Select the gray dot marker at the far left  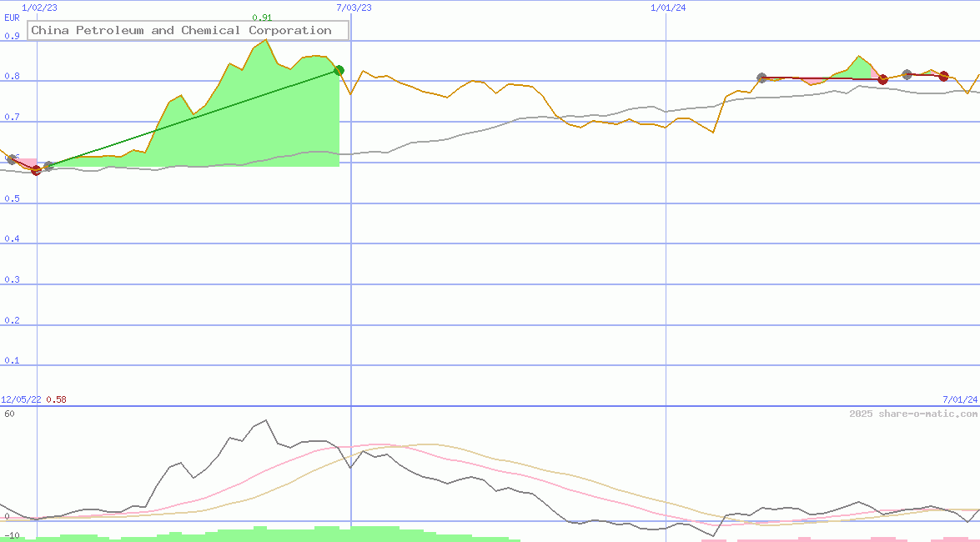[11, 158]
